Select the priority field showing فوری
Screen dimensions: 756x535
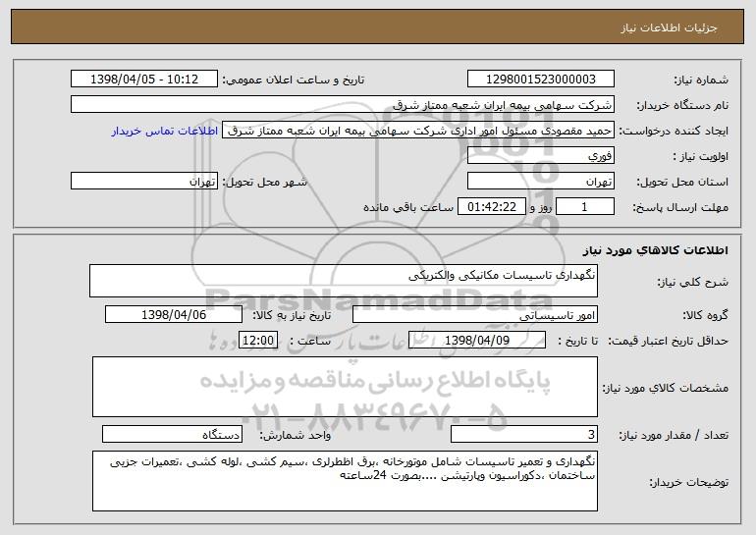pos(540,156)
